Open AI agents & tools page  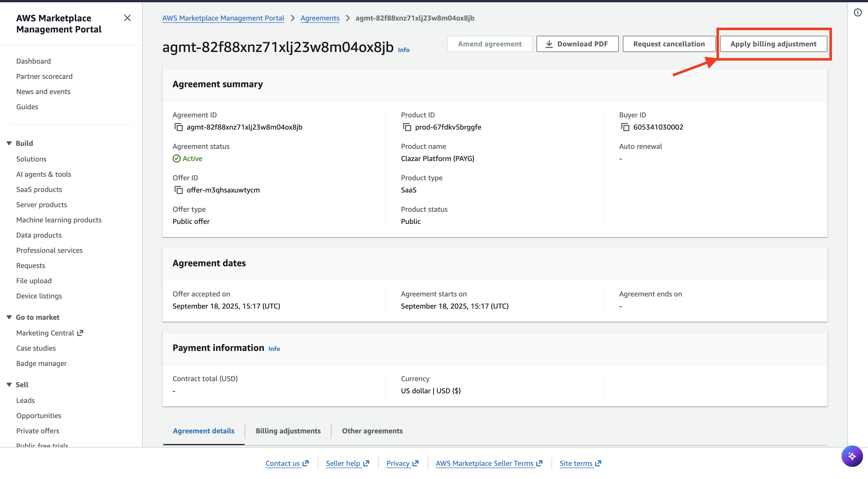(x=43, y=174)
